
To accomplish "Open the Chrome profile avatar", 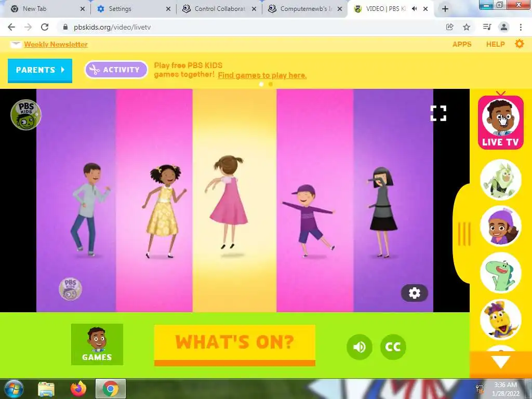I will click(504, 27).
